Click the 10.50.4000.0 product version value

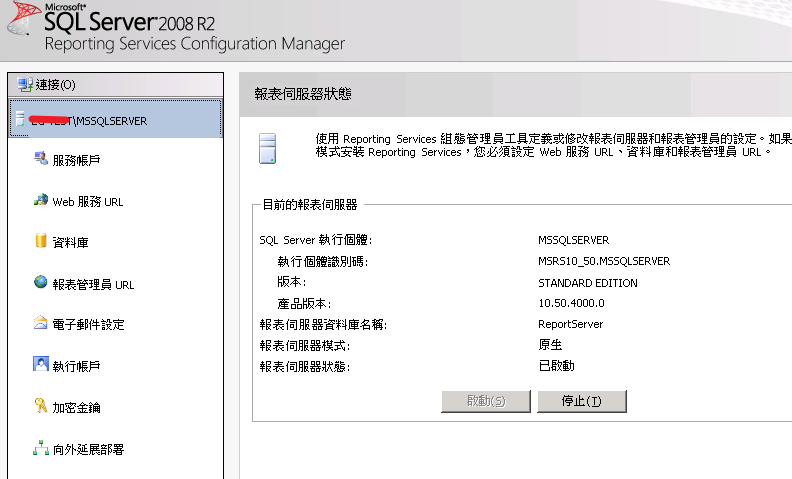pyautogui.click(x=571, y=303)
